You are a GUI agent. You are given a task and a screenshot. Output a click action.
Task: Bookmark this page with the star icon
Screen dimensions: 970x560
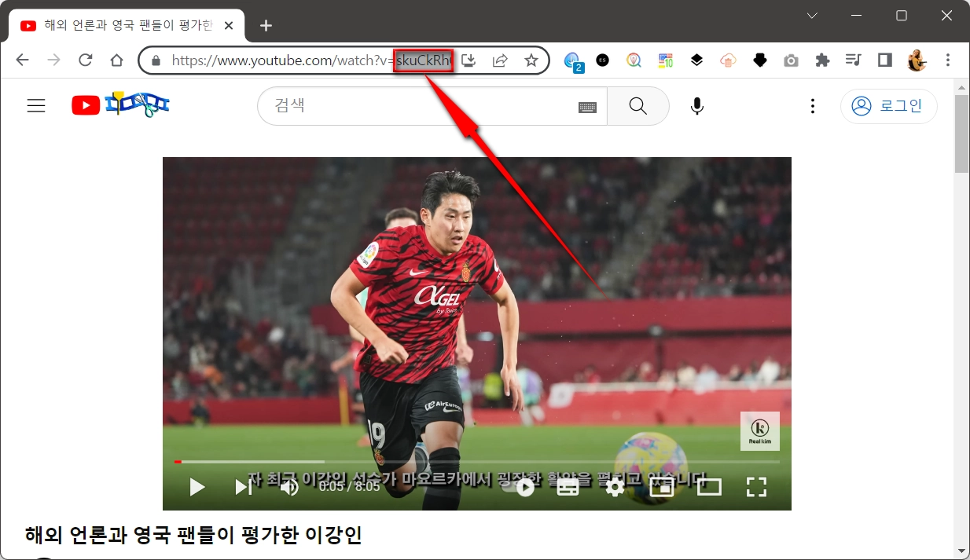531,60
